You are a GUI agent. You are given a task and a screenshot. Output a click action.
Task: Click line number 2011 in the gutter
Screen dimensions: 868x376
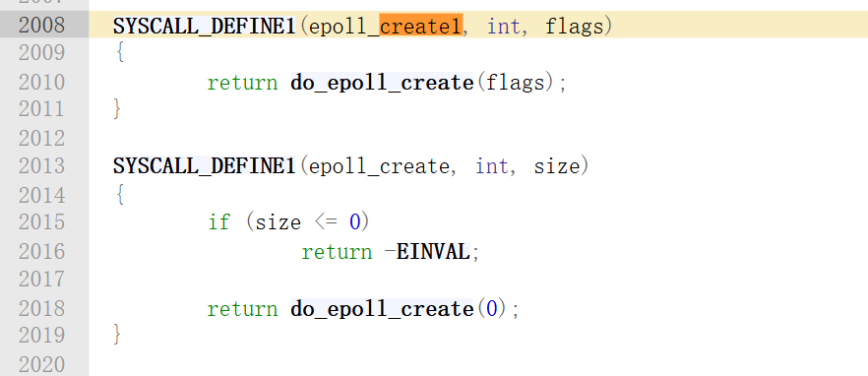[x=41, y=109]
